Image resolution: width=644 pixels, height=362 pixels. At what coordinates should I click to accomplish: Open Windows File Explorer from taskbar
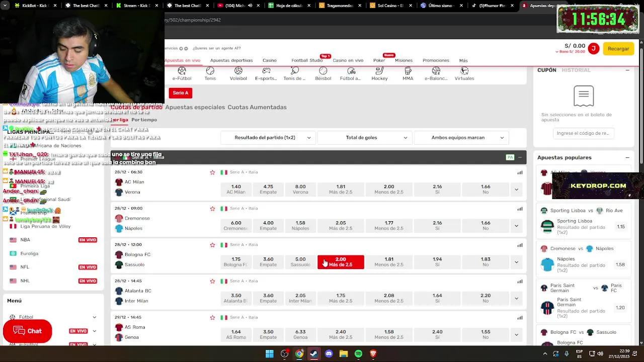(344, 354)
